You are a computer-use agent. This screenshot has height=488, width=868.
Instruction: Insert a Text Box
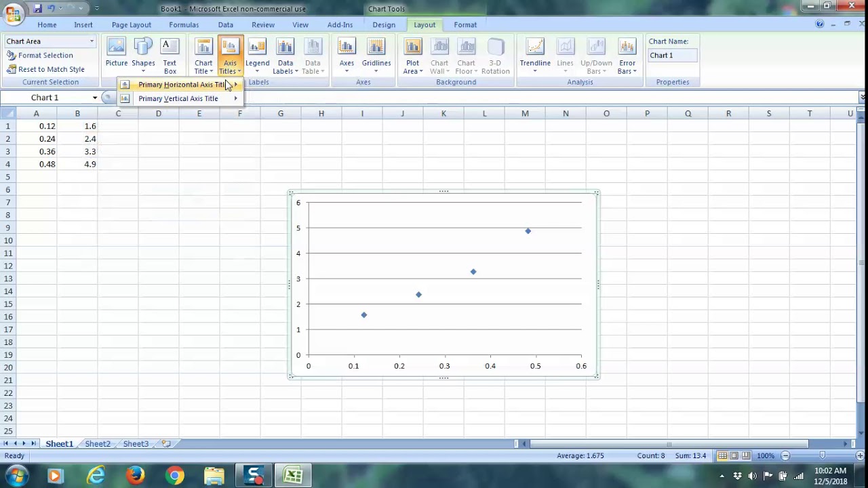170,56
